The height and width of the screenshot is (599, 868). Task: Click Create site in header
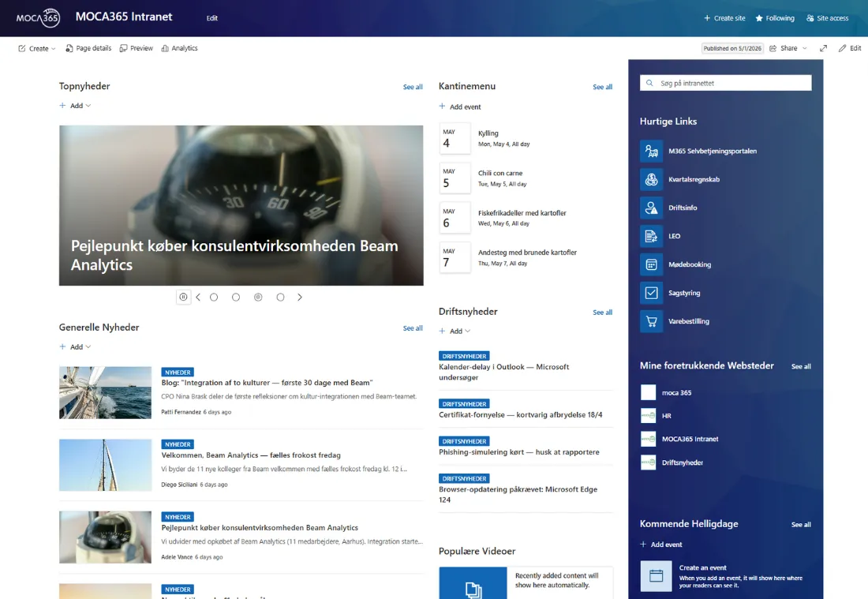point(724,18)
